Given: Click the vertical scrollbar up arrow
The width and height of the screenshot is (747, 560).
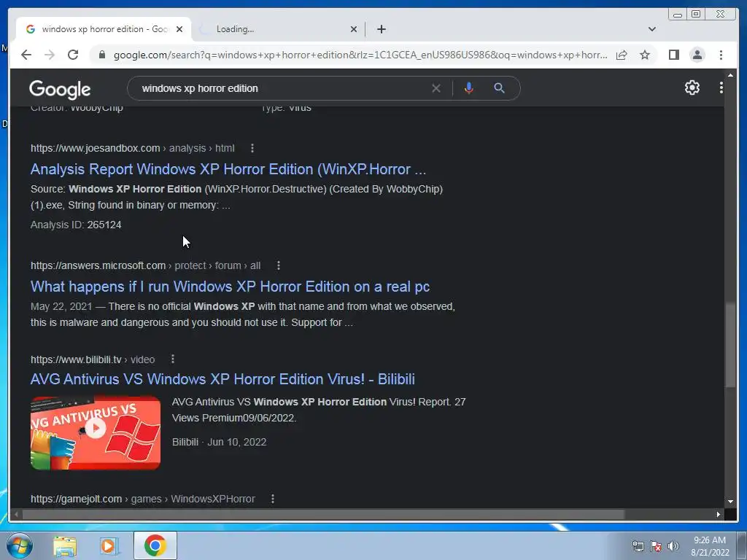Looking at the screenshot, I should click(730, 75).
